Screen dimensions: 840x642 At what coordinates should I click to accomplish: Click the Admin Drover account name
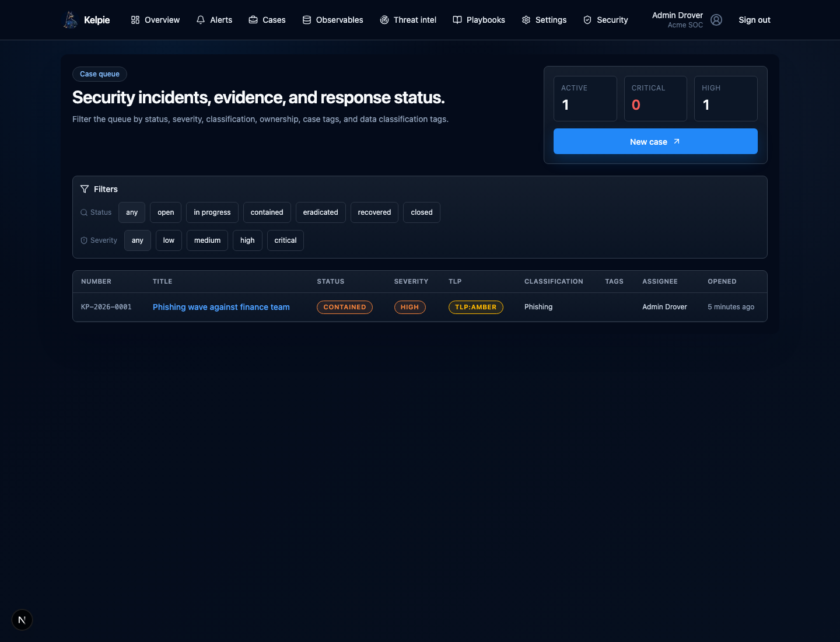pyautogui.click(x=677, y=15)
